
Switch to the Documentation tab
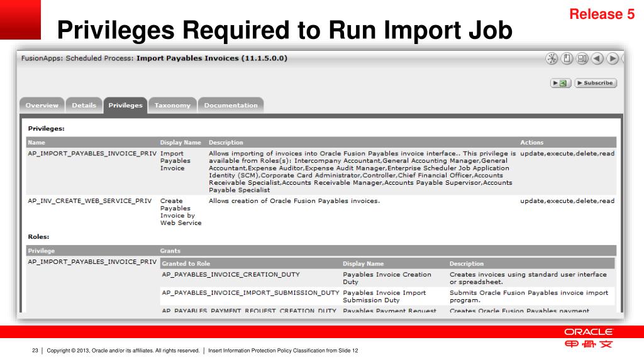coord(231,105)
